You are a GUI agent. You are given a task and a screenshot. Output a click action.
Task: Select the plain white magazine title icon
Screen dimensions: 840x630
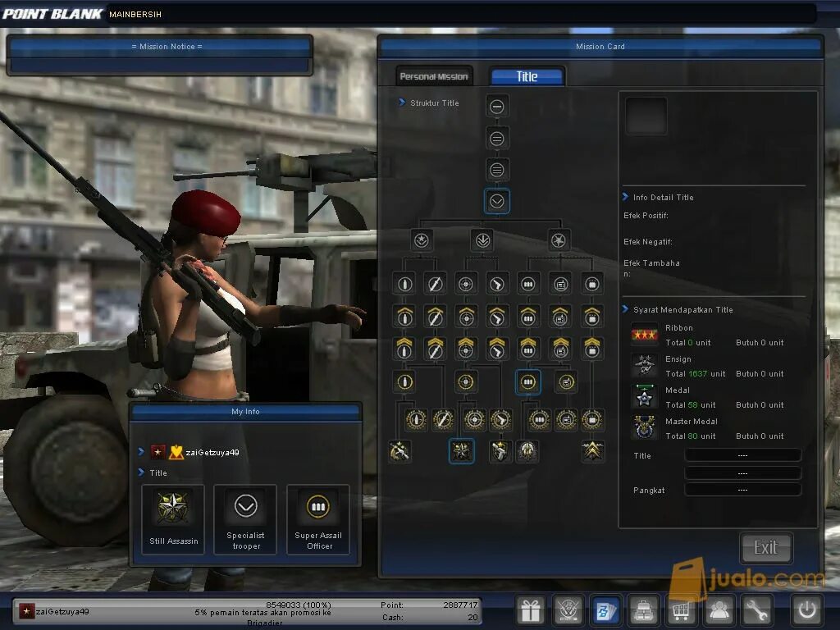pos(527,284)
